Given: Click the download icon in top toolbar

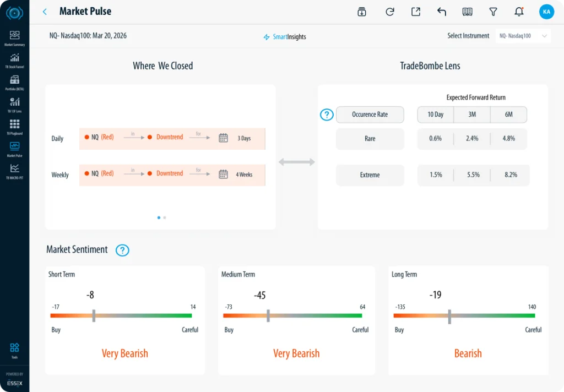Looking at the screenshot, I should (x=362, y=12).
